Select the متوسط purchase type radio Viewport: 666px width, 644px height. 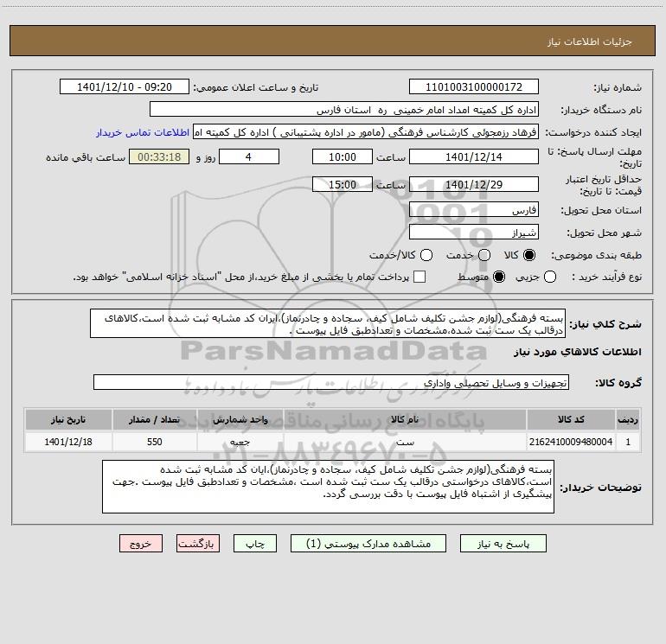tap(499, 277)
